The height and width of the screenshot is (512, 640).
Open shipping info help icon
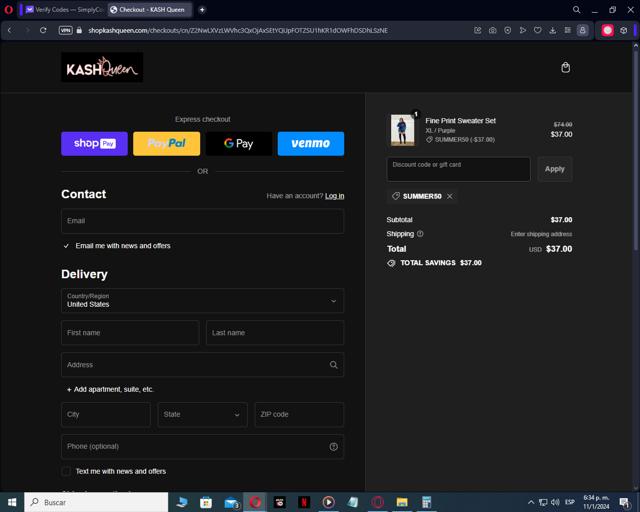click(x=420, y=234)
